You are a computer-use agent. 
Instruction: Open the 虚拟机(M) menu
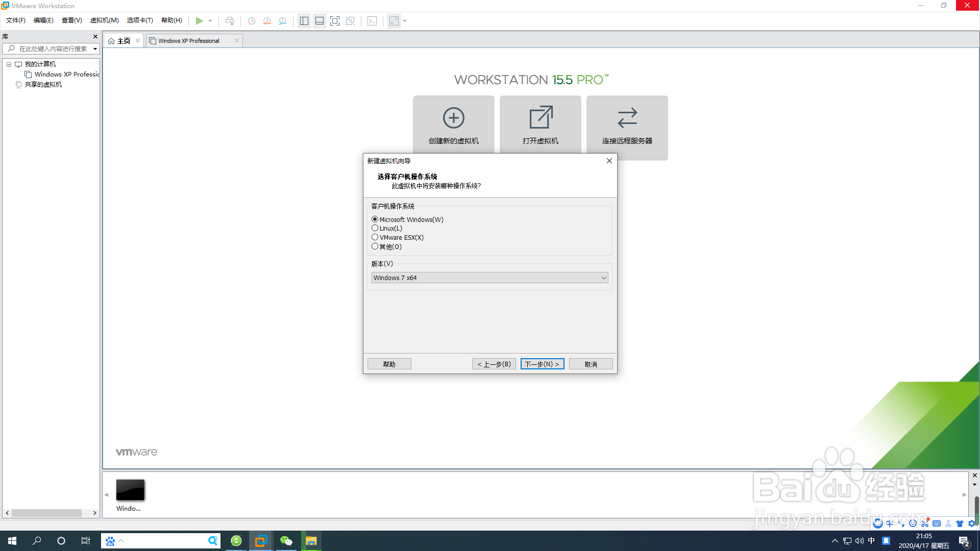pos(104,20)
